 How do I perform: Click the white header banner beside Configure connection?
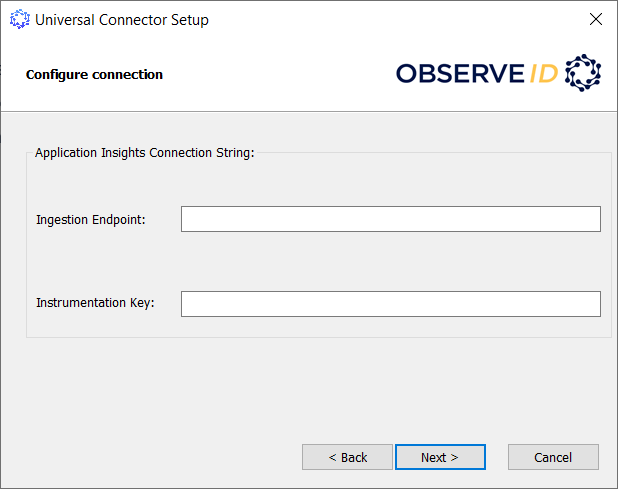(x=280, y=74)
